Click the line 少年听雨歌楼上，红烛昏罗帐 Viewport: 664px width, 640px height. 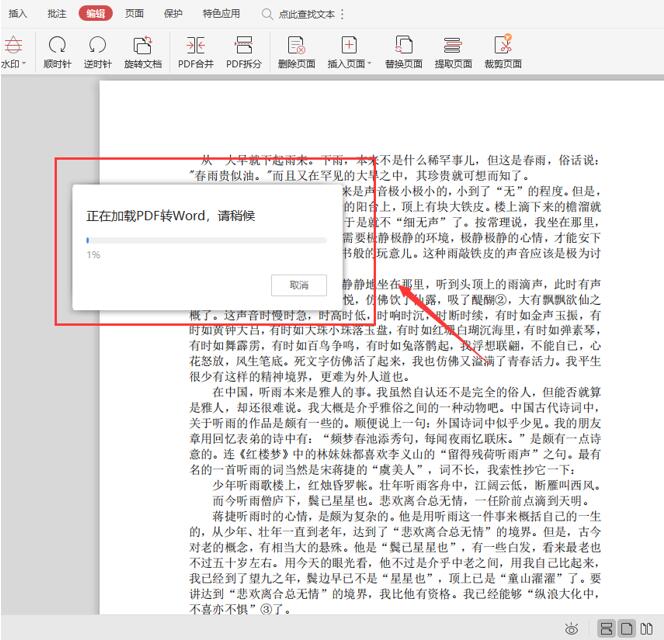coord(407,485)
